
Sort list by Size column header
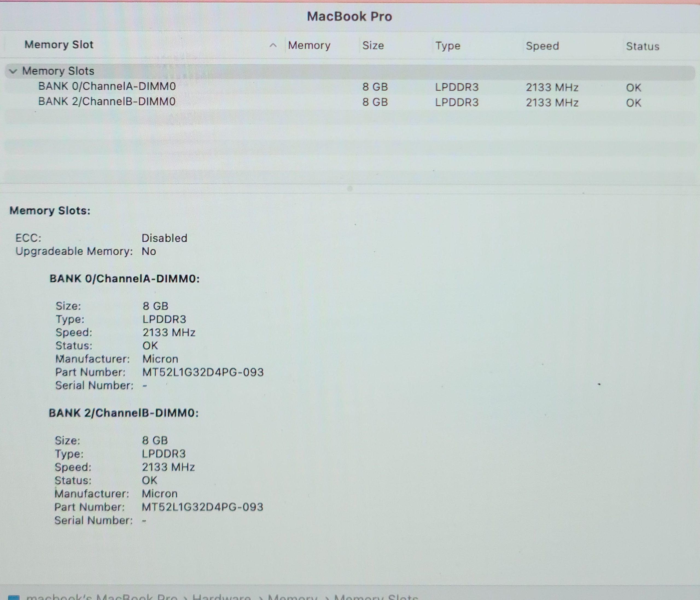click(373, 45)
